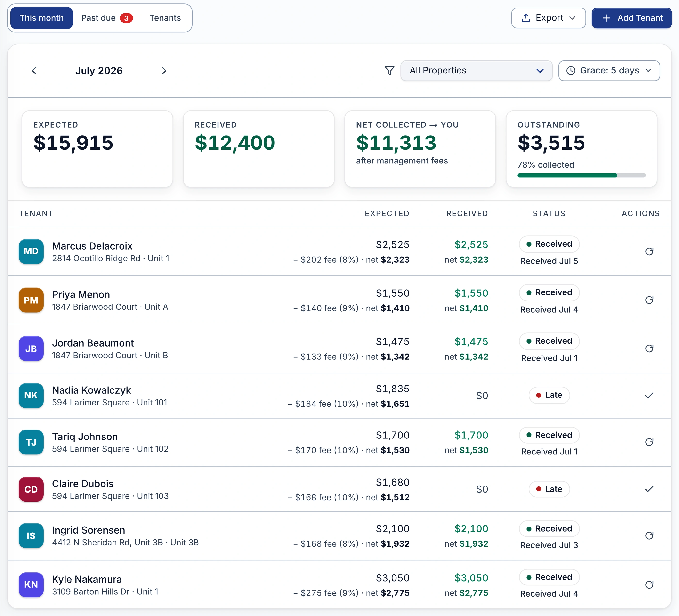Click Priya Menon's PM avatar
Viewport: 679px width, 616px height.
point(31,300)
